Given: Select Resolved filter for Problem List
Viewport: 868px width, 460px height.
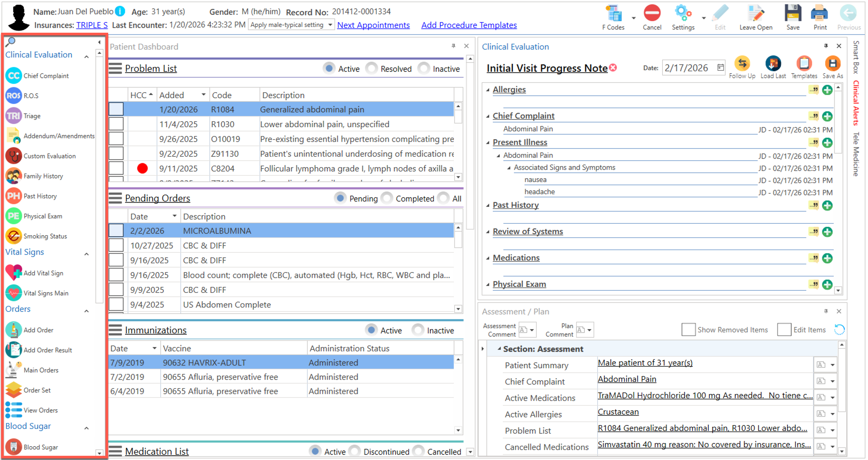Looking at the screenshot, I should [371, 69].
